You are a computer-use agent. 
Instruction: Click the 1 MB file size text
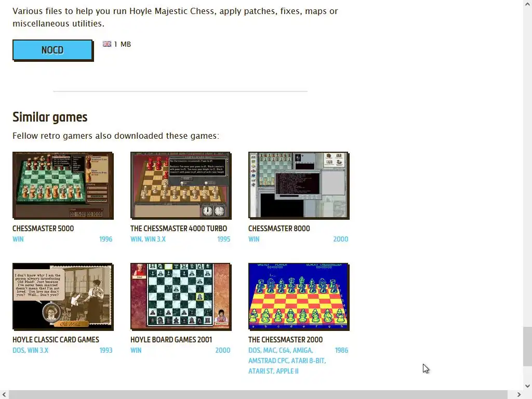(123, 44)
